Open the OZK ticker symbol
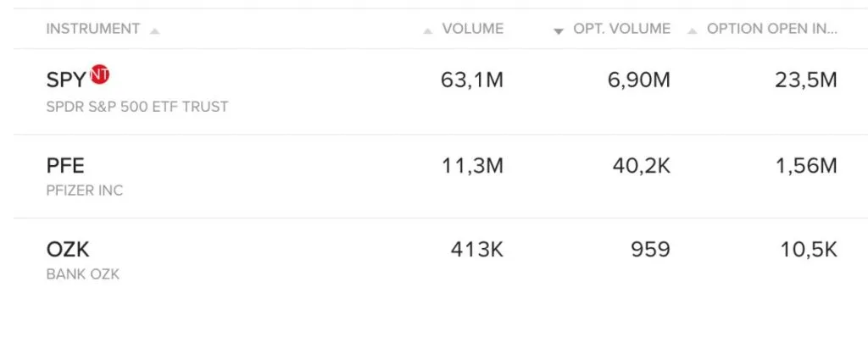The image size is (868, 337). pyautogui.click(x=68, y=250)
